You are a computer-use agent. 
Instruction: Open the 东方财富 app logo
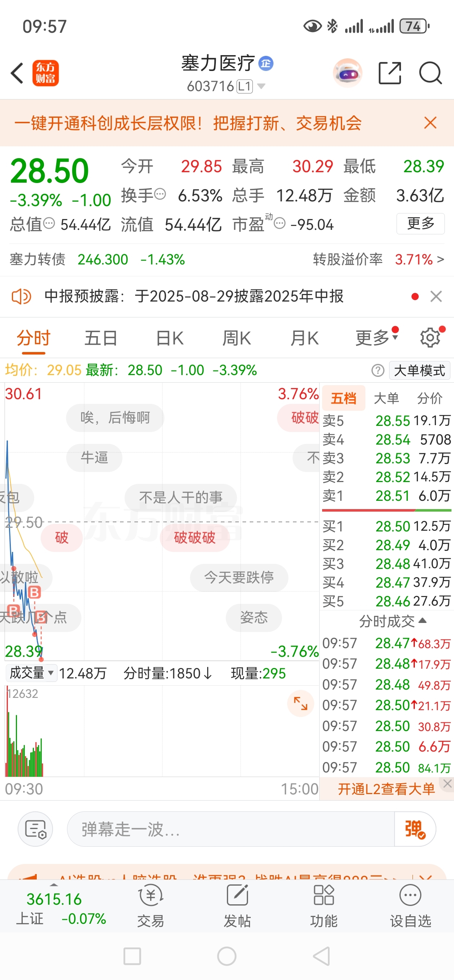[45, 73]
